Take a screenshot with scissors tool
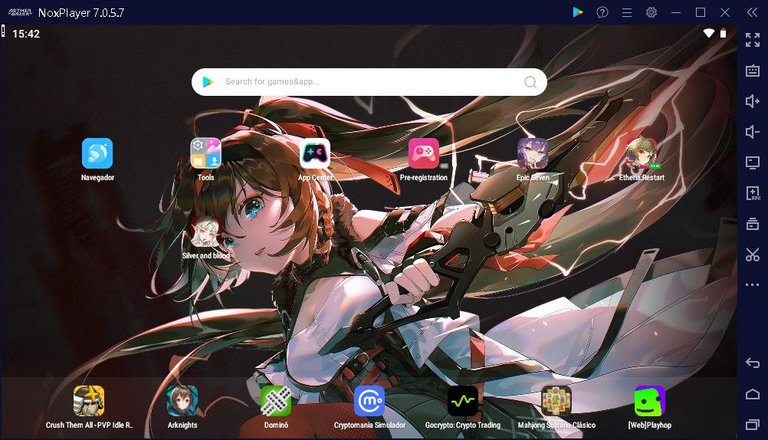 coord(752,254)
